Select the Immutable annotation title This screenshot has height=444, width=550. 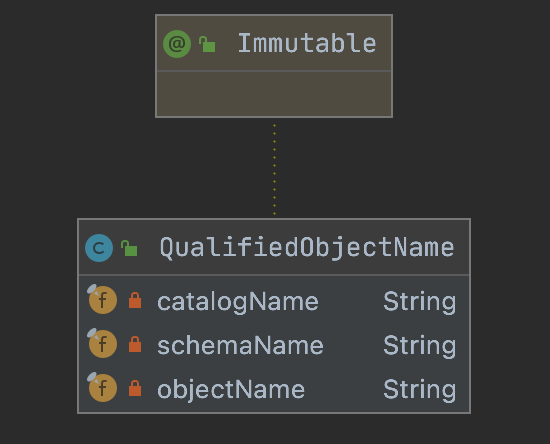click(307, 43)
